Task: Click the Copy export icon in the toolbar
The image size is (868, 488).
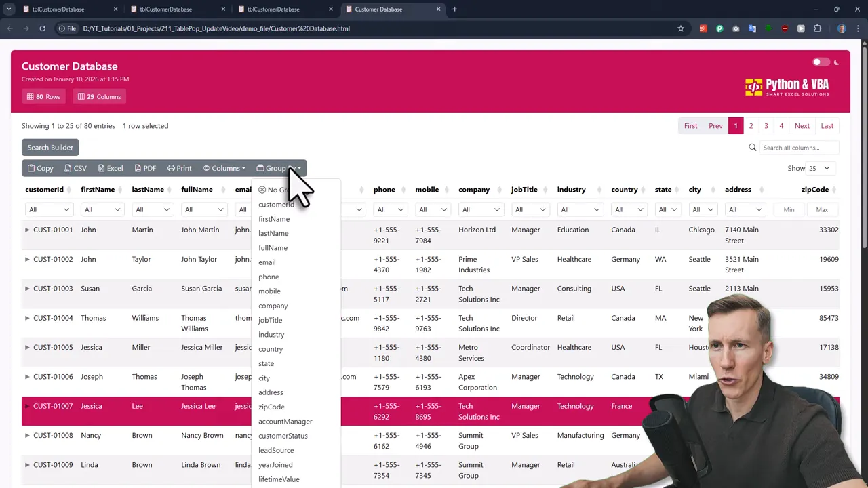Action: 31,168
